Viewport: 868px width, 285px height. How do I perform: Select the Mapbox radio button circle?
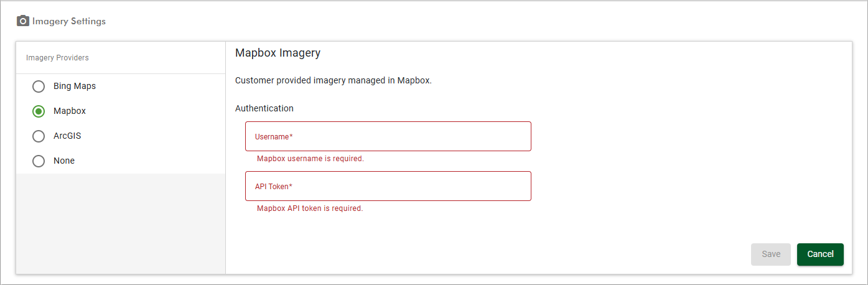point(39,111)
